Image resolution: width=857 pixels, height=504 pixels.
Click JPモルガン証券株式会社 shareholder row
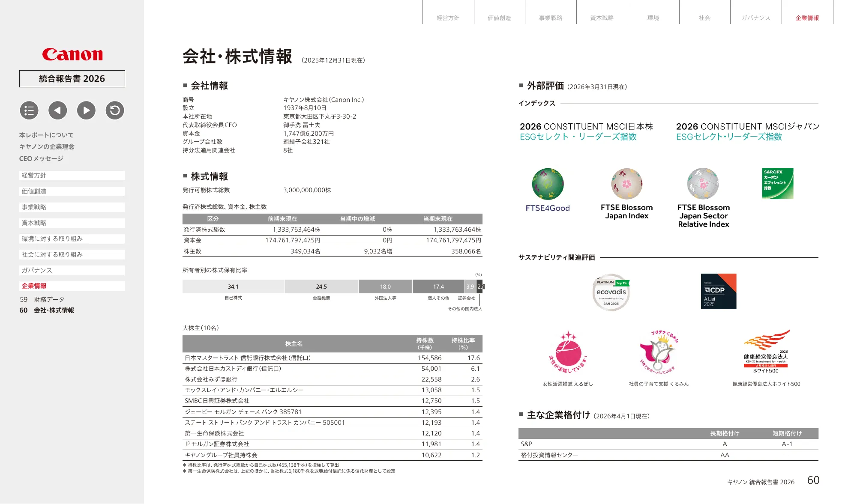pos(333,444)
